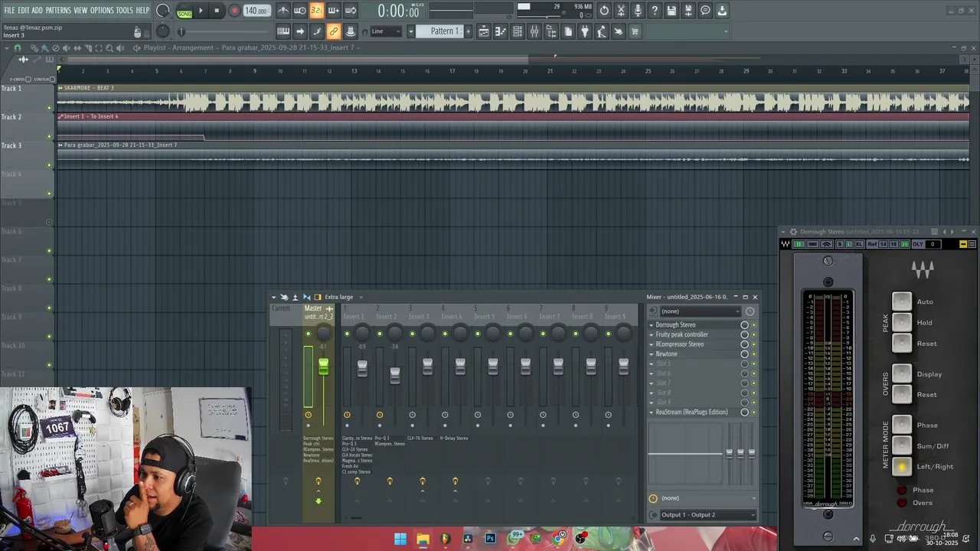This screenshot has width=980, height=551.
Task: Open the FILE menu
Action: pos(9,10)
